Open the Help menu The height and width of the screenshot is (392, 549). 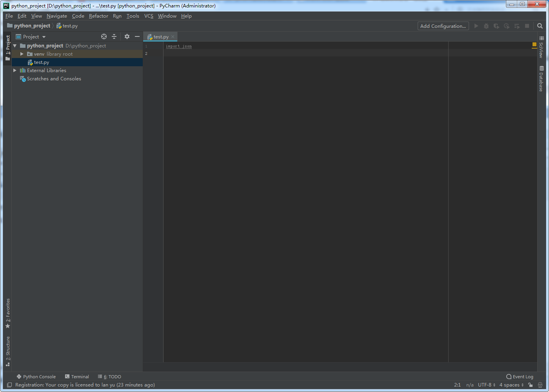click(186, 16)
